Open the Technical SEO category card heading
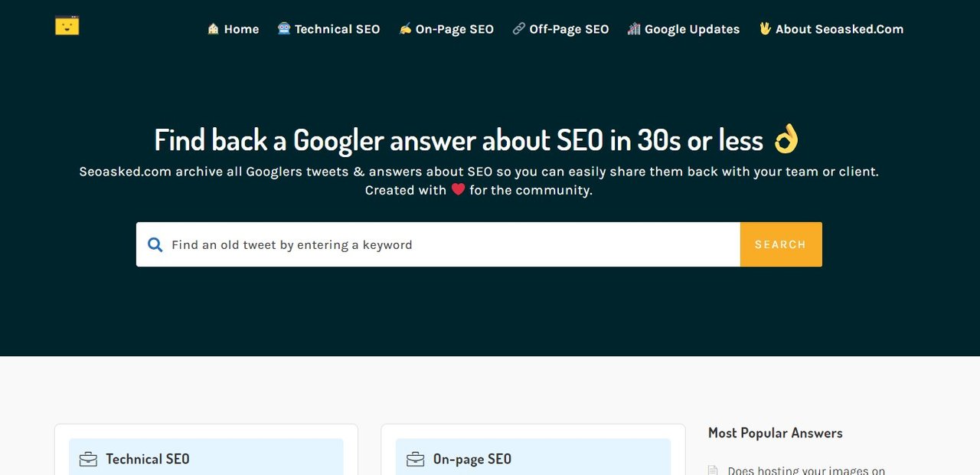 click(x=148, y=459)
